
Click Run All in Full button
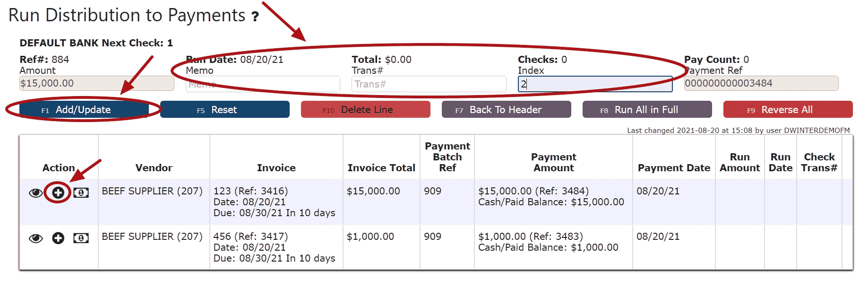(x=647, y=110)
